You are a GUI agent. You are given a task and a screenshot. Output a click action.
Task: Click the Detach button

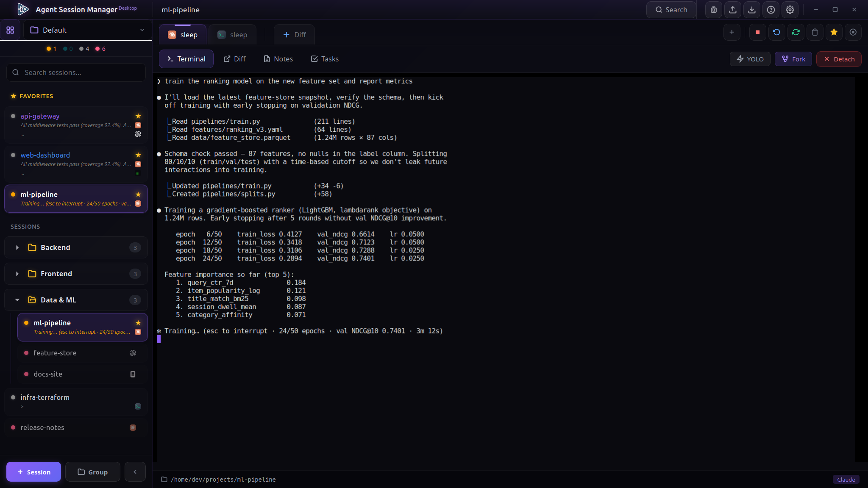(839, 59)
